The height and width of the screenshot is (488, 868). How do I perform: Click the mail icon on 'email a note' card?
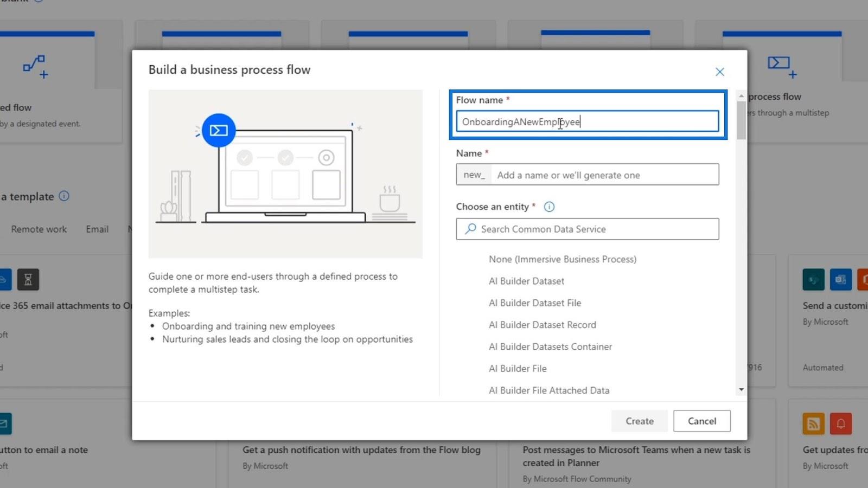pos(5,423)
